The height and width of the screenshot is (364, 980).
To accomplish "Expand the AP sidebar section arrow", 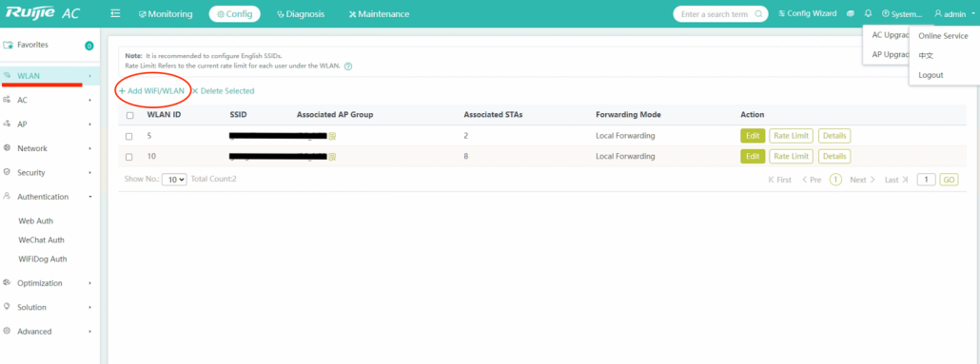I will point(90,125).
